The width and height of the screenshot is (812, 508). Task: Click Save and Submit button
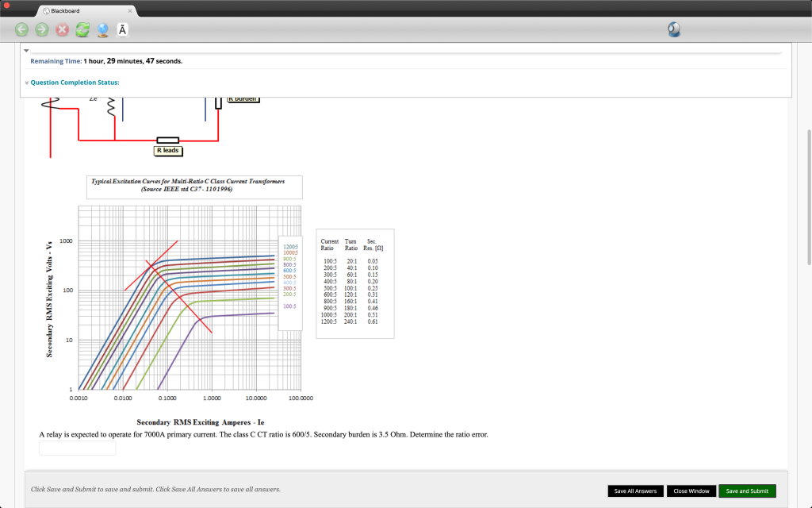747,491
